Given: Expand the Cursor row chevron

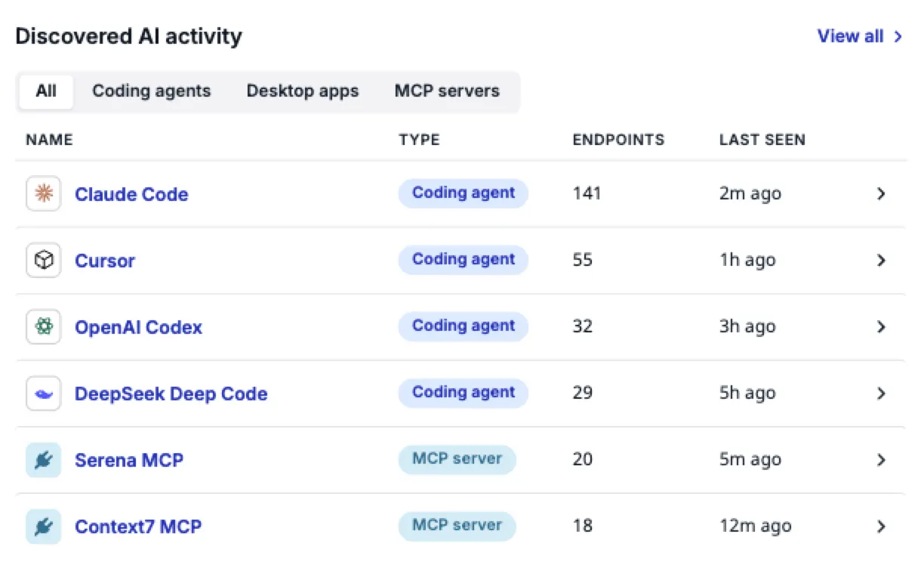Looking at the screenshot, I should coord(881,261).
